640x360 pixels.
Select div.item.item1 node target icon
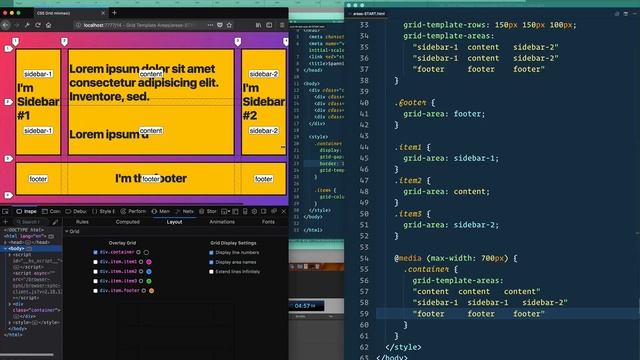click(x=141, y=262)
